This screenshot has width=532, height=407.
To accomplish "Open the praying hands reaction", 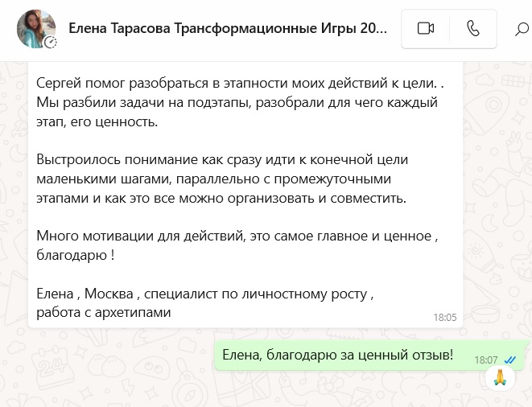I will point(499,377).
